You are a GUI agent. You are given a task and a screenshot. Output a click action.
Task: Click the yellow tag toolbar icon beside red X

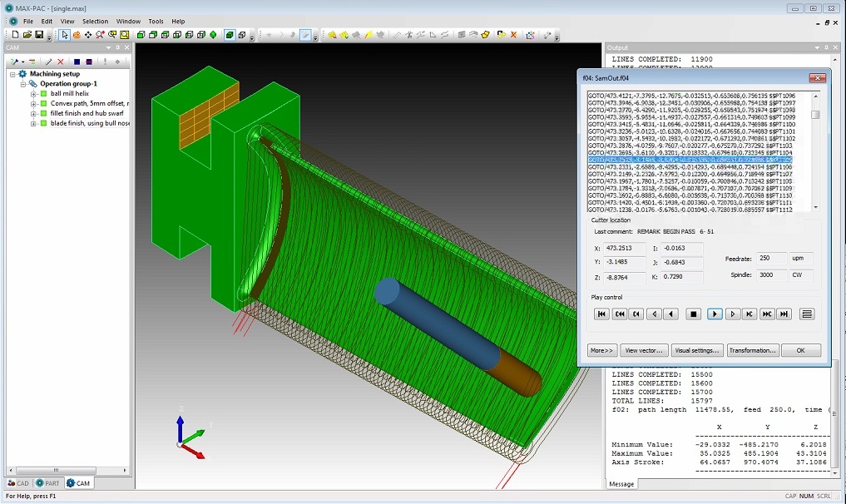502,35
